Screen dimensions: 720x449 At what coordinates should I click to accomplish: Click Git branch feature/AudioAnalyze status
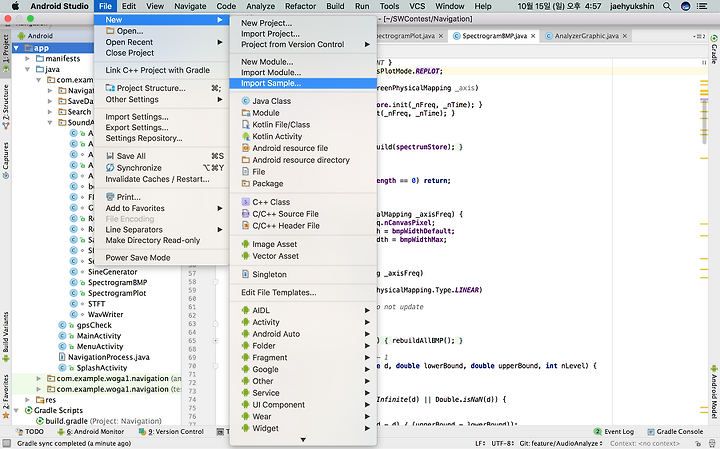click(x=561, y=443)
